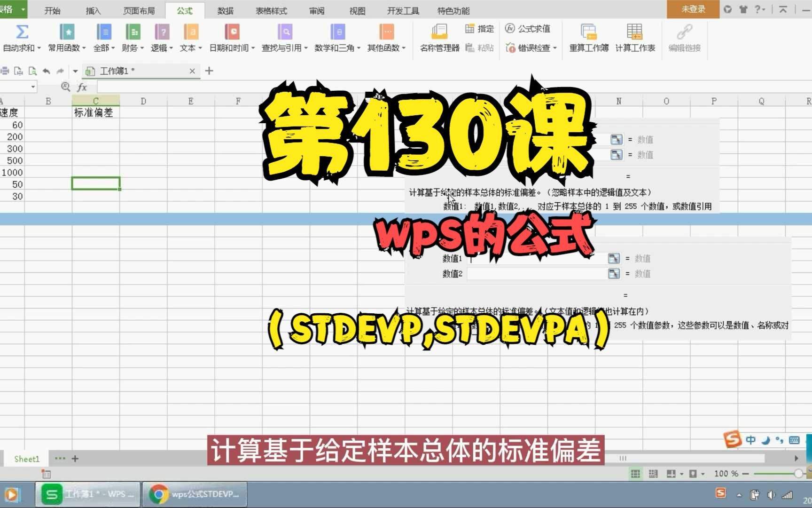
Task: Click the undo arrow in quick toolbar
Action: click(x=46, y=71)
